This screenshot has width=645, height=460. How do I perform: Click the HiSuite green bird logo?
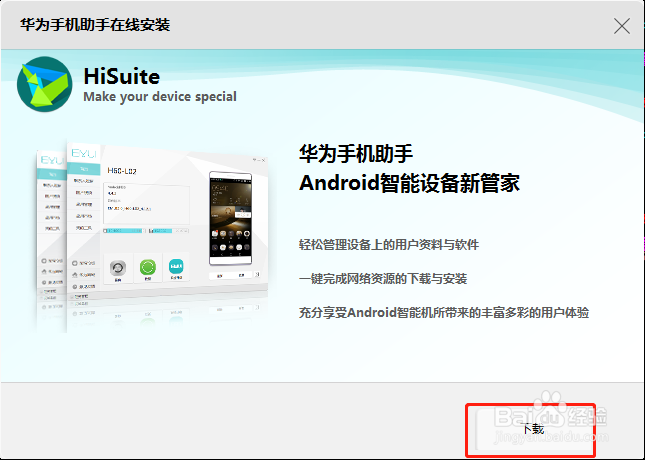(x=44, y=84)
